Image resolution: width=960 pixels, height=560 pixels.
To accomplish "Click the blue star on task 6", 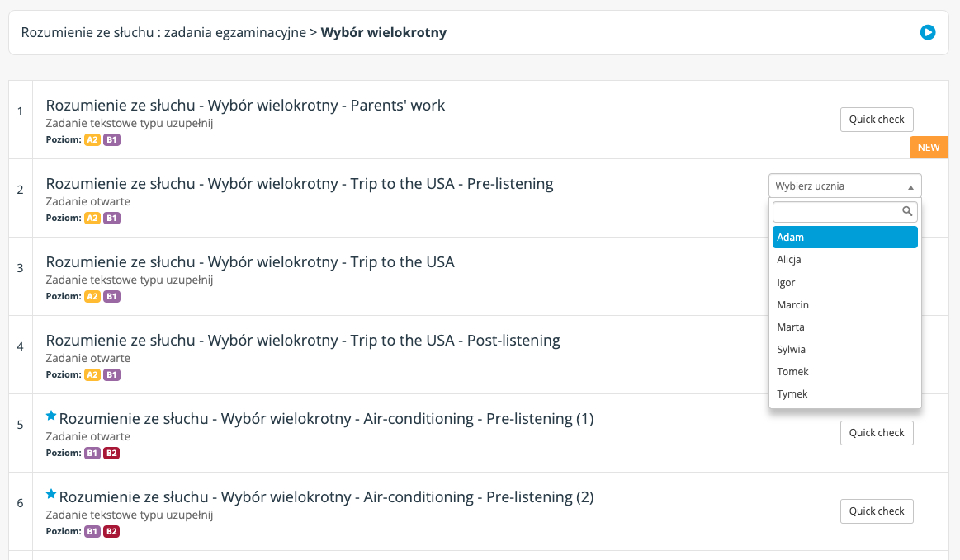I will point(51,495).
